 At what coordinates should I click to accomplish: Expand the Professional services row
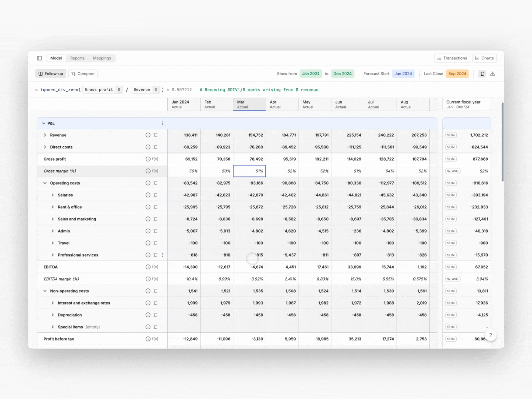pyautogui.click(x=52, y=255)
